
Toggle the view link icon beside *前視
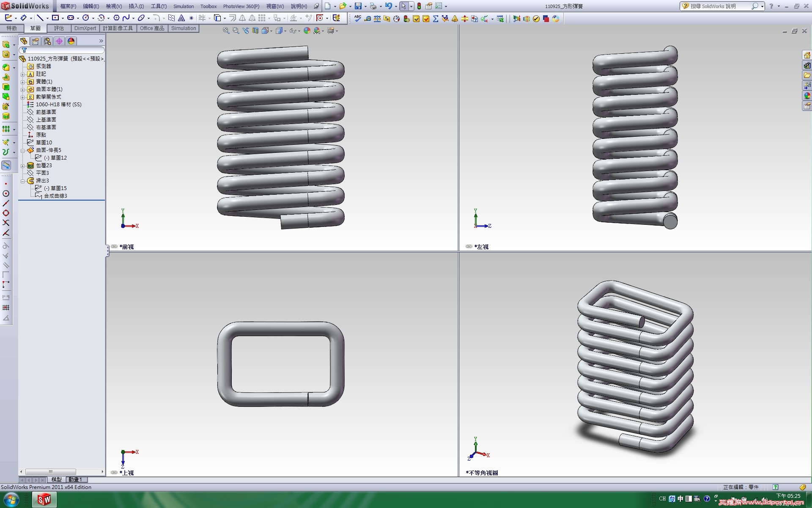(114, 246)
